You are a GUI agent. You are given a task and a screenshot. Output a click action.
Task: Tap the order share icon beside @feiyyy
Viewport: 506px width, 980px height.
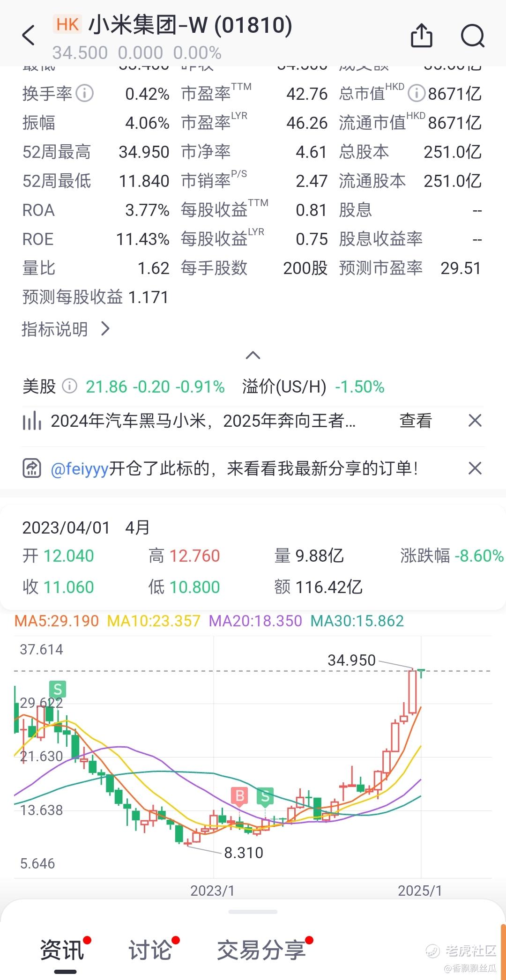[32, 468]
